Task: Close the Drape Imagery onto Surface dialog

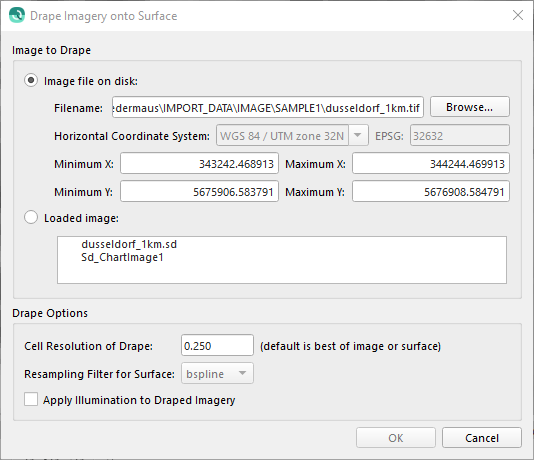Action: pos(518,15)
